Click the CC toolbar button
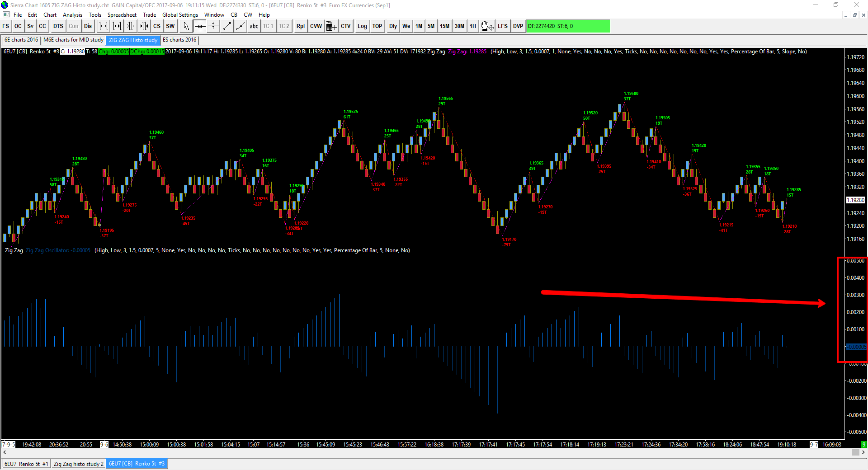Screen dimensions: 868x470 (42, 26)
